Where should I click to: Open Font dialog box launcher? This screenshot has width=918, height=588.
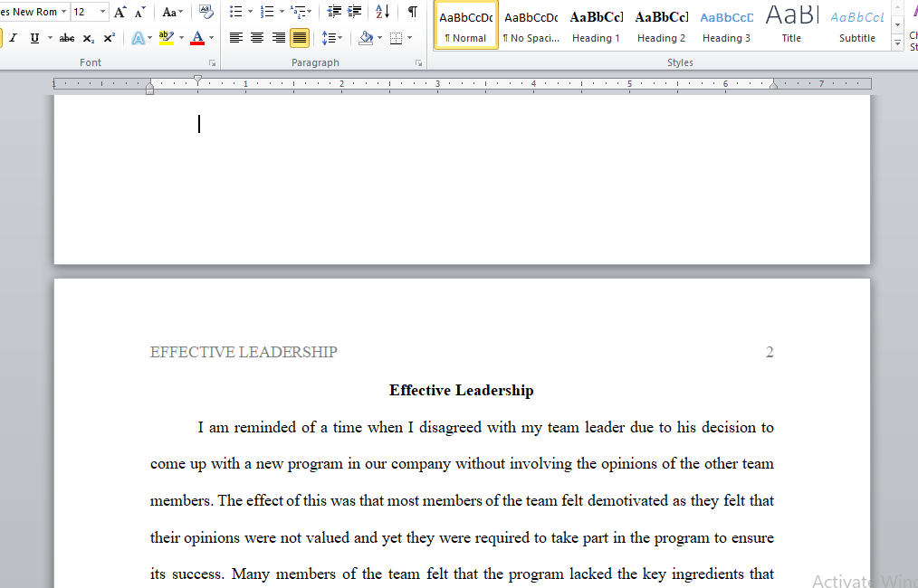(x=212, y=63)
